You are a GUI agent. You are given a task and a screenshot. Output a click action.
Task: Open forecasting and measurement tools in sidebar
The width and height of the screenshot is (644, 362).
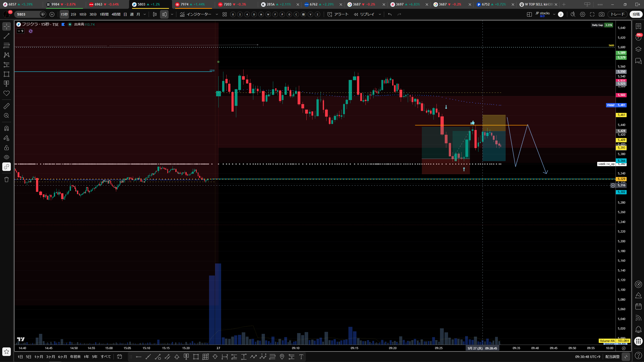click(7, 65)
